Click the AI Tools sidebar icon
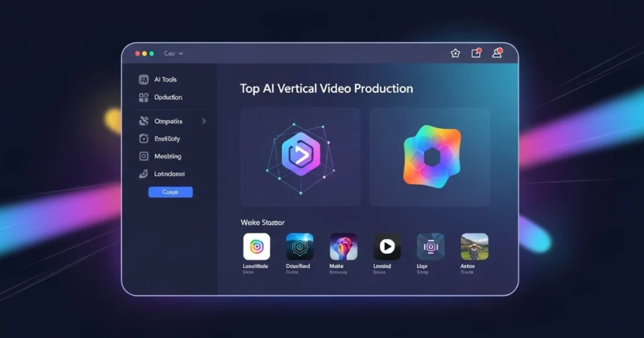The height and width of the screenshot is (338, 644). click(x=143, y=80)
